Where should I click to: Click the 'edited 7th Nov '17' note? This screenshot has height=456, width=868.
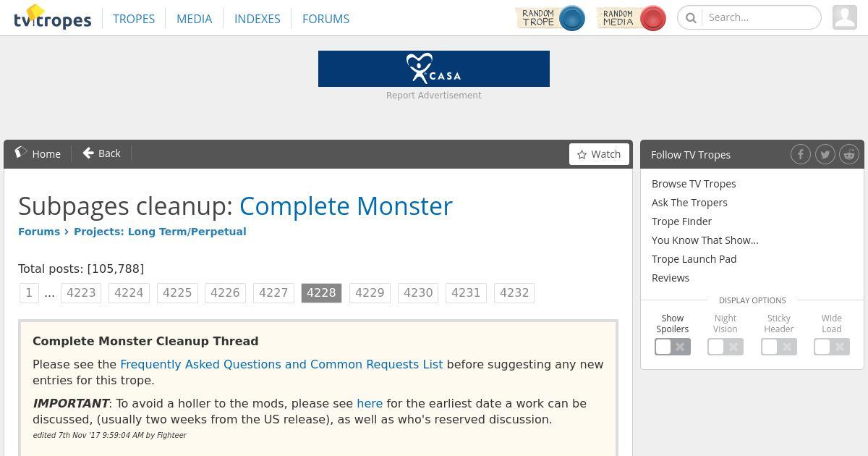click(x=109, y=435)
